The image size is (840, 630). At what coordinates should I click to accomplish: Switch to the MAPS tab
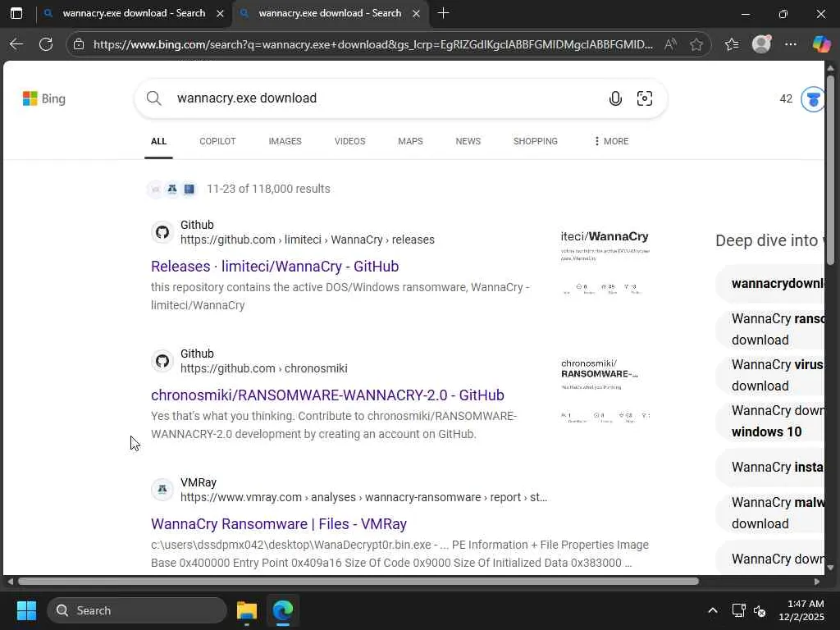coord(410,141)
